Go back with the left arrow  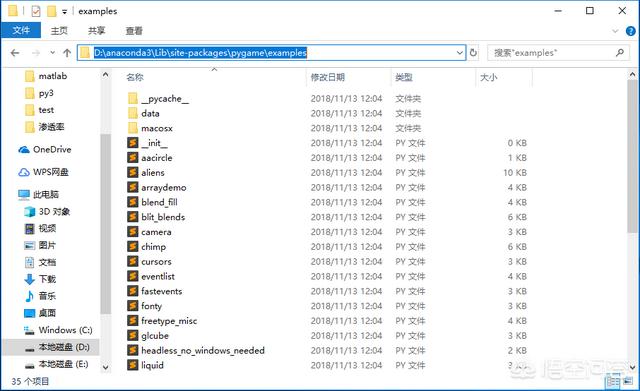[x=15, y=53]
